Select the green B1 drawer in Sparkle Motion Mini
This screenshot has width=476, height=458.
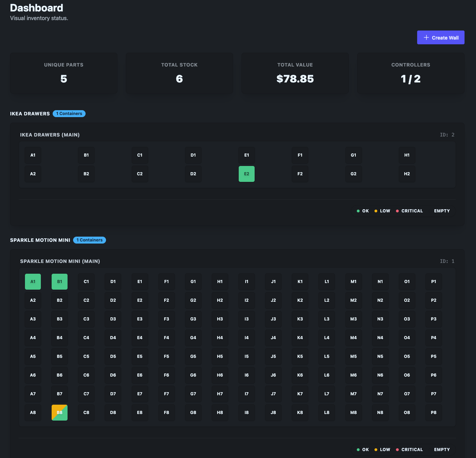click(x=59, y=281)
